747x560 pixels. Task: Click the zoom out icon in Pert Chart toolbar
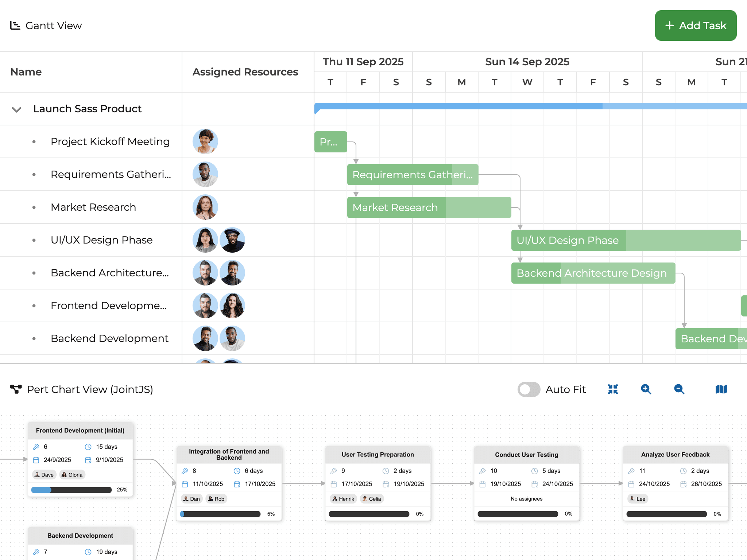point(679,389)
